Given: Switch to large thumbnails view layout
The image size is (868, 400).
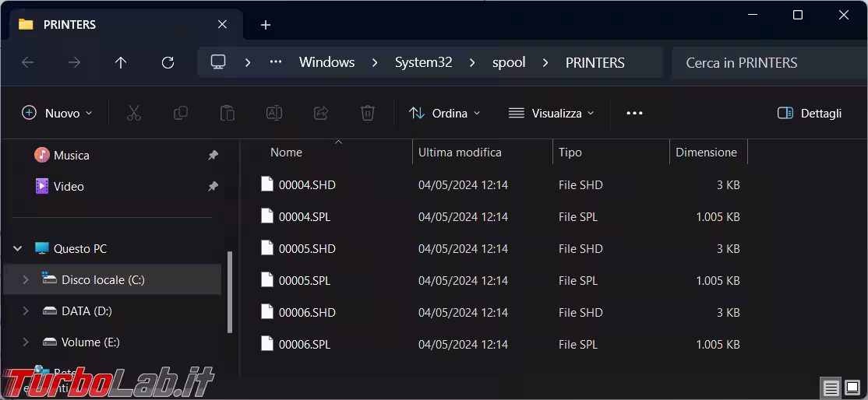Looking at the screenshot, I should click(x=853, y=388).
